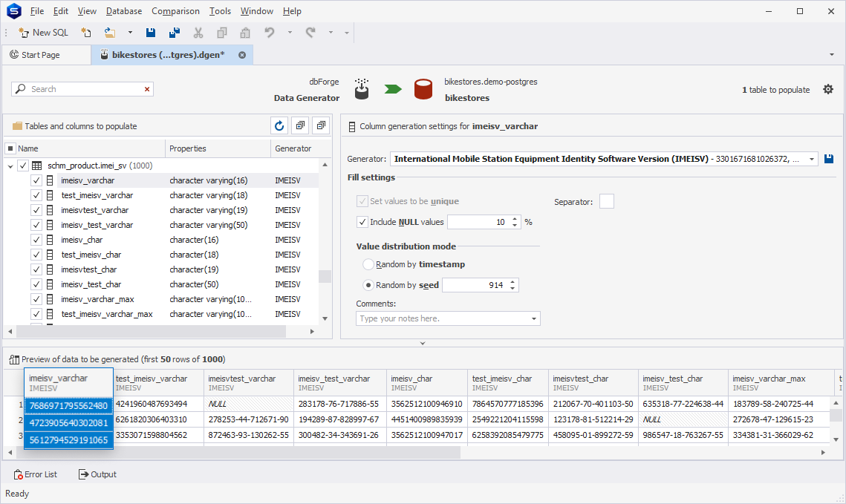Clear the search with the red X

[x=147, y=89]
